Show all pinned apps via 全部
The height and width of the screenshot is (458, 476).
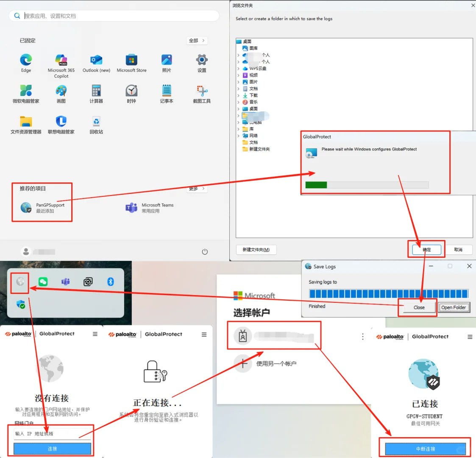[x=197, y=40]
